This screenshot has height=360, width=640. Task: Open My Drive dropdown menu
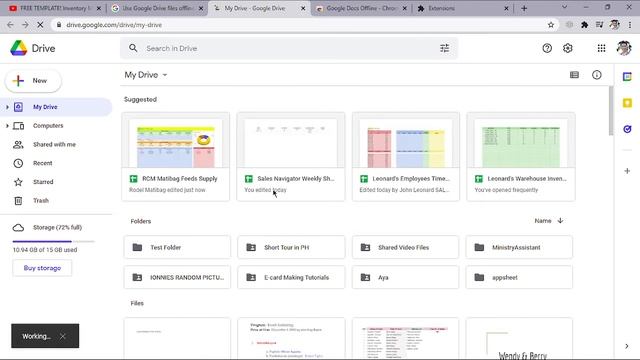coord(146,75)
